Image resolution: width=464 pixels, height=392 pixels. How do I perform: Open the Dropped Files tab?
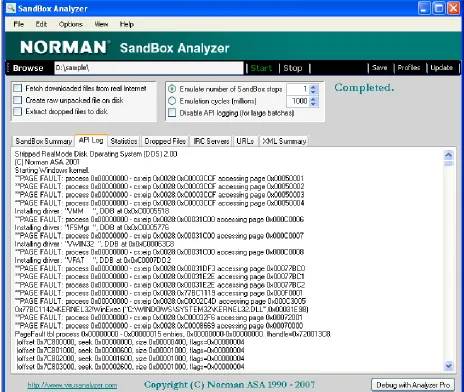click(165, 141)
